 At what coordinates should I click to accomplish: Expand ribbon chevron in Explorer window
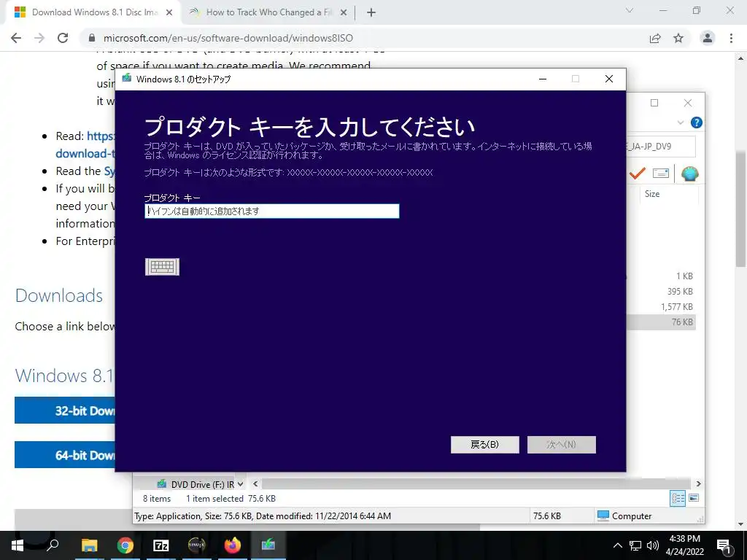pos(681,122)
